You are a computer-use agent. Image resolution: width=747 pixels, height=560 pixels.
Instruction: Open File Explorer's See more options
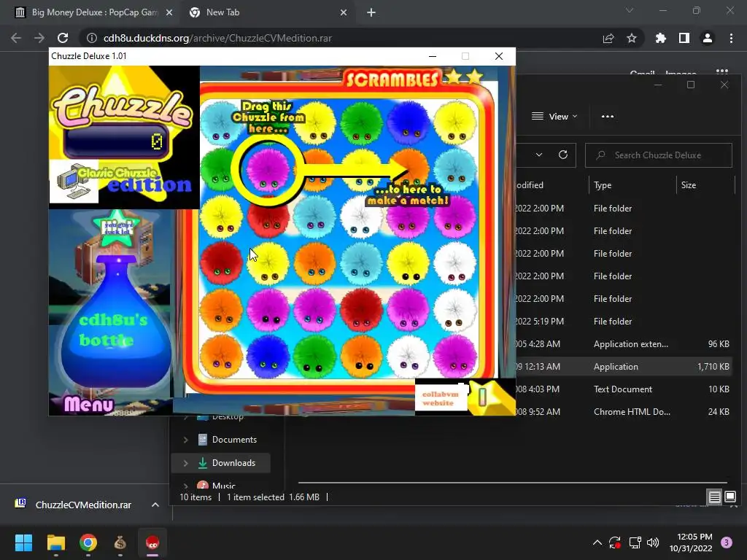pyautogui.click(x=608, y=116)
